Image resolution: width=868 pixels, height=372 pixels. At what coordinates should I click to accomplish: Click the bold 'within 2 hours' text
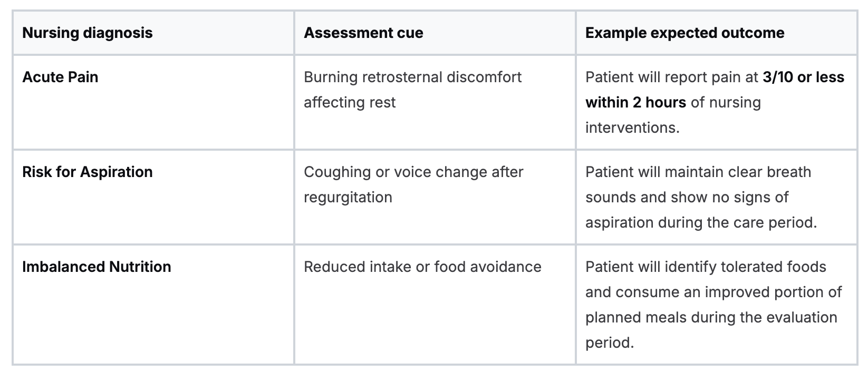(635, 102)
